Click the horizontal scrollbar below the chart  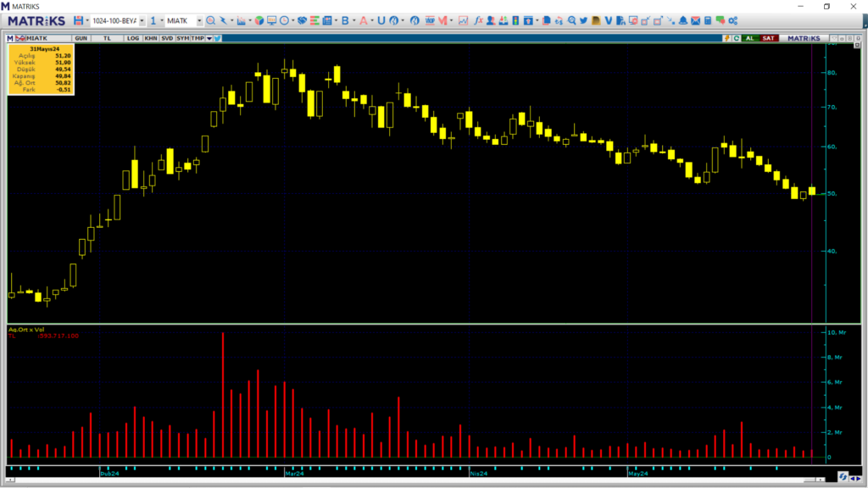pyautogui.click(x=415, y=480)
